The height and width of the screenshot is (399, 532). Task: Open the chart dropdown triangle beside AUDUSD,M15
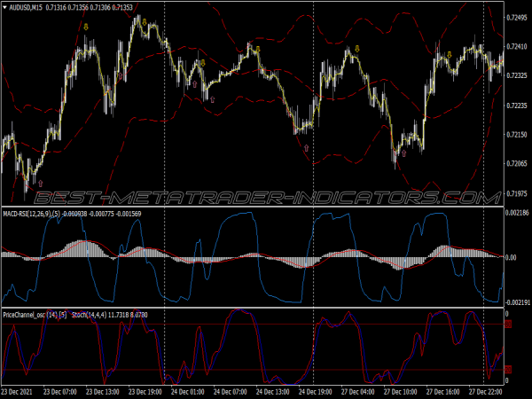[x=4, y=7]
